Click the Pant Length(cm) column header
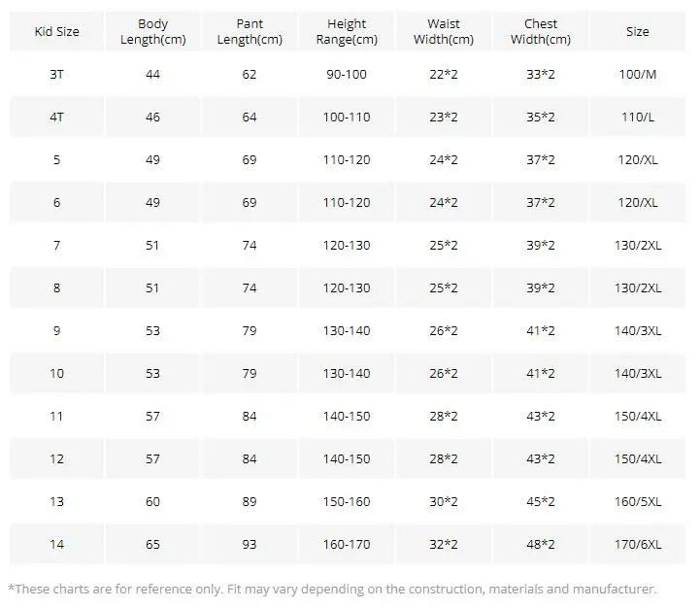The height and width of the screenshot is (608, 700). (250, 32)
